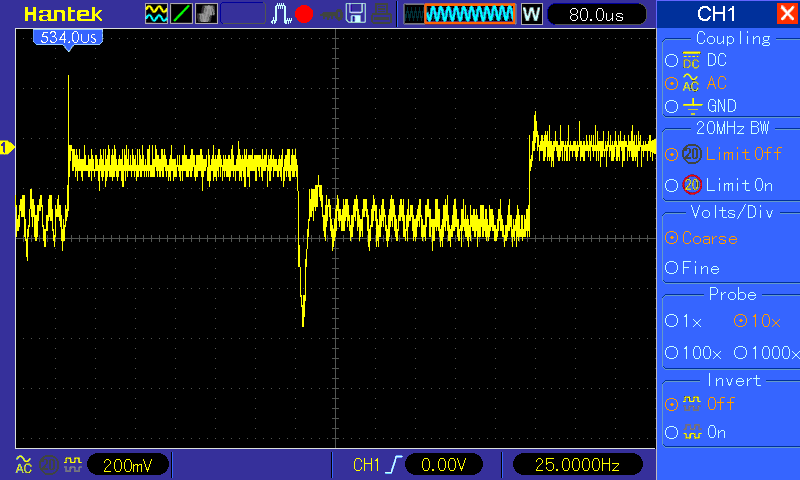Select Coarse Volts/Div adjustment
The width and height of the screenshot is (800, 480).
tap(702, 238)
